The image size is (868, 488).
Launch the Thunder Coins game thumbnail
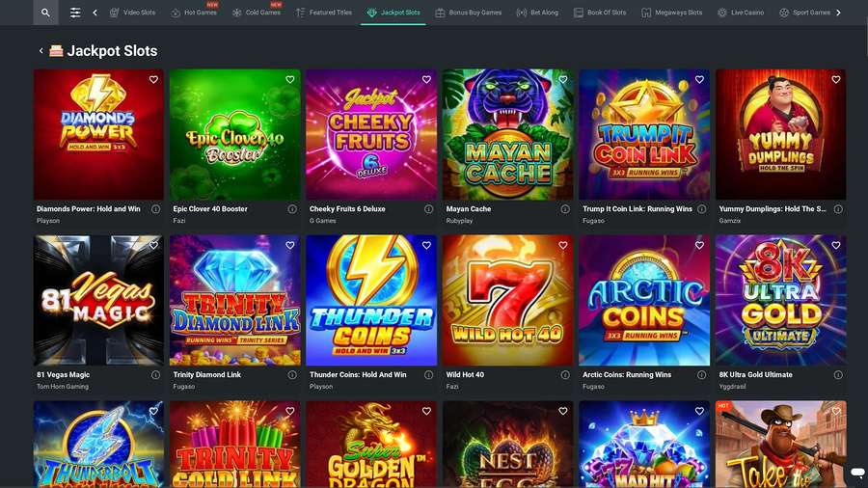point(371,301)
